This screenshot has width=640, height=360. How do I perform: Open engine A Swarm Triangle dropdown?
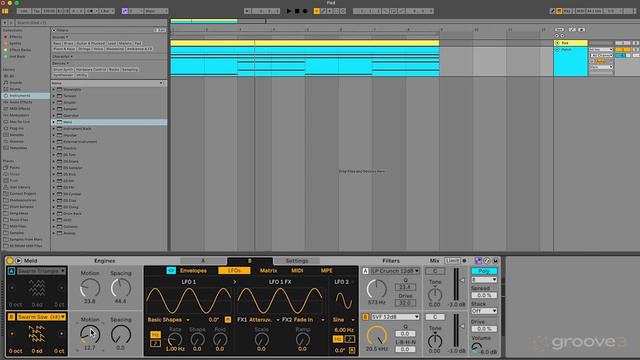point(41,271)
